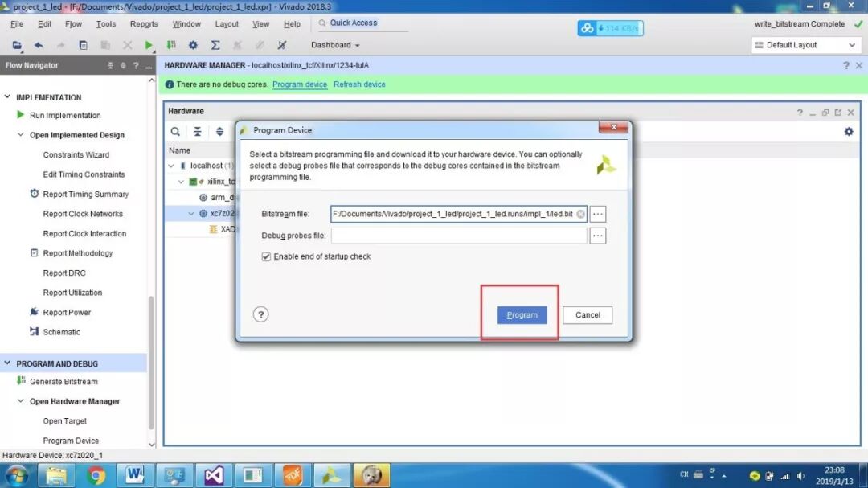The width and height of the screenshot is (868, 488).
Task: Click the crossed-tool icon left of Dashboard
Action: coord(282,45)
